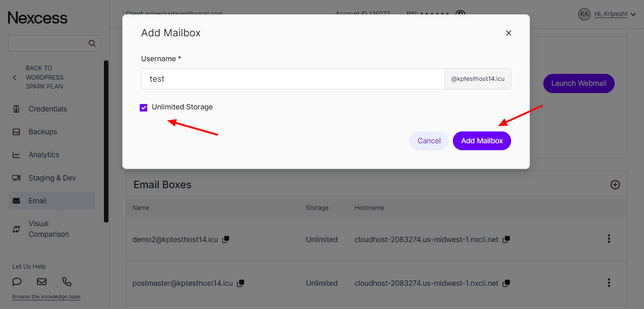Viewport: 644px width, 309px height.
Task: Copy the postmaster@kptesthost14.icu address
Action: [x=240, y=283]
